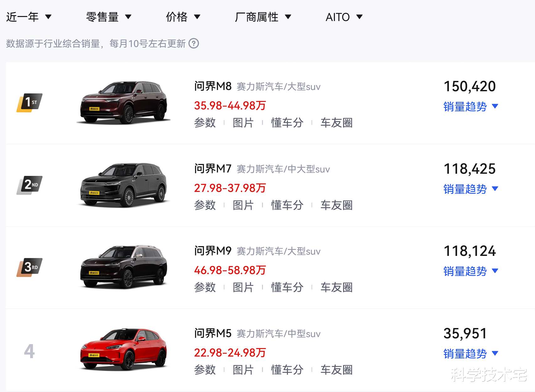Click the help question mark icon
This screenshot has height=392, width=535.
[x=194, y=43]
